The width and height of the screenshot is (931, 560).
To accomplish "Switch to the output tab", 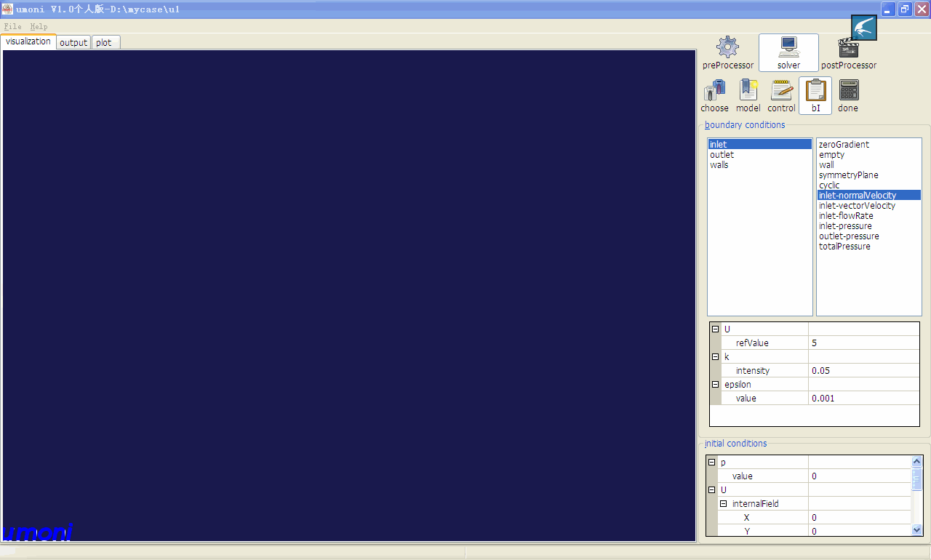I will tap(73, 41).
